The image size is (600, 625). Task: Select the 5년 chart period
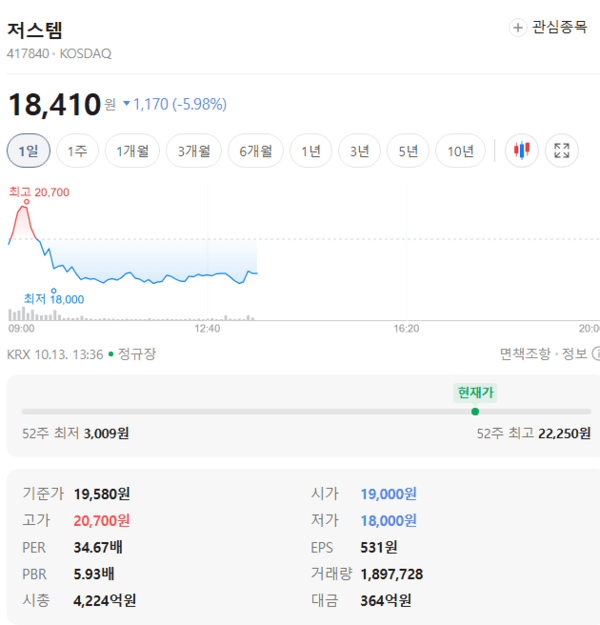click(x=408, y=151)
